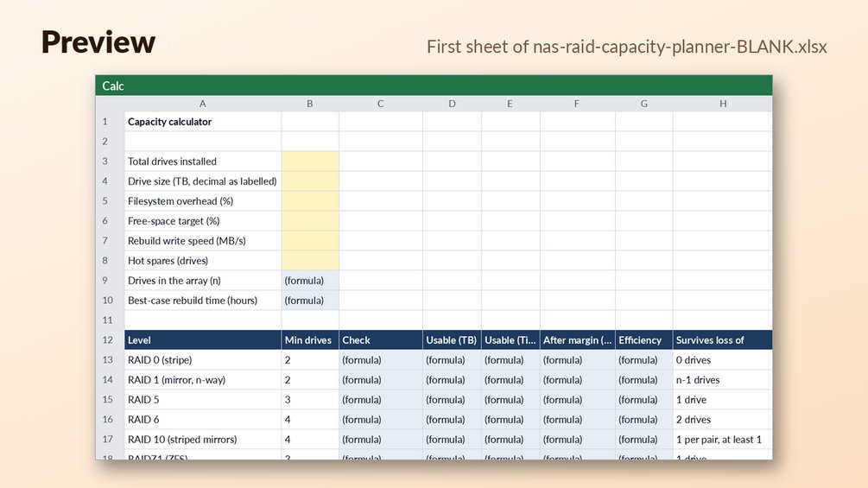868x488 pixels.
Task: Click Min drives value '3' for RAID 5
Action: pyautogui.click(x=310, y=400)
